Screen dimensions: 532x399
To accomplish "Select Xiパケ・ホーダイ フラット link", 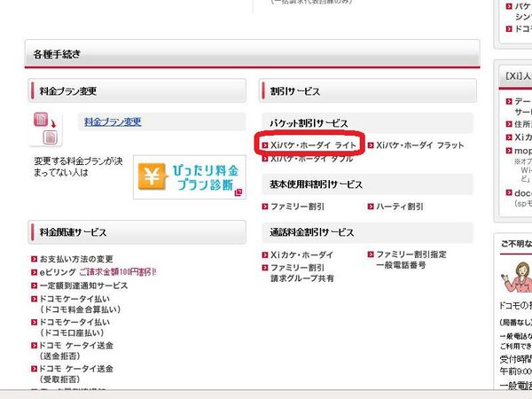I will 419,145.
